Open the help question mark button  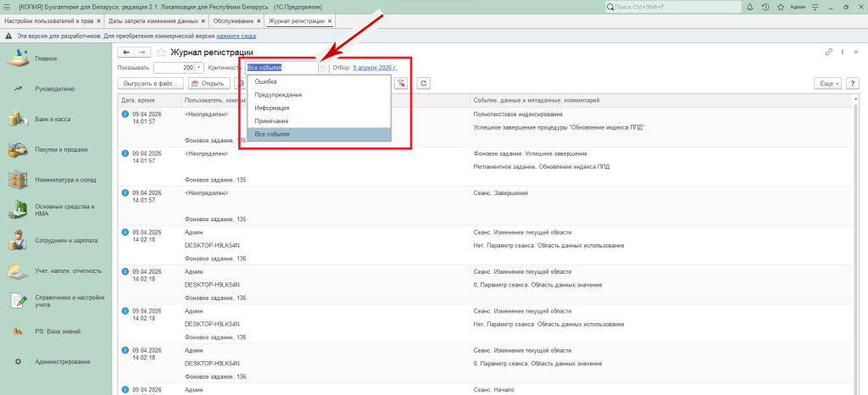click(x=850, y=84)
